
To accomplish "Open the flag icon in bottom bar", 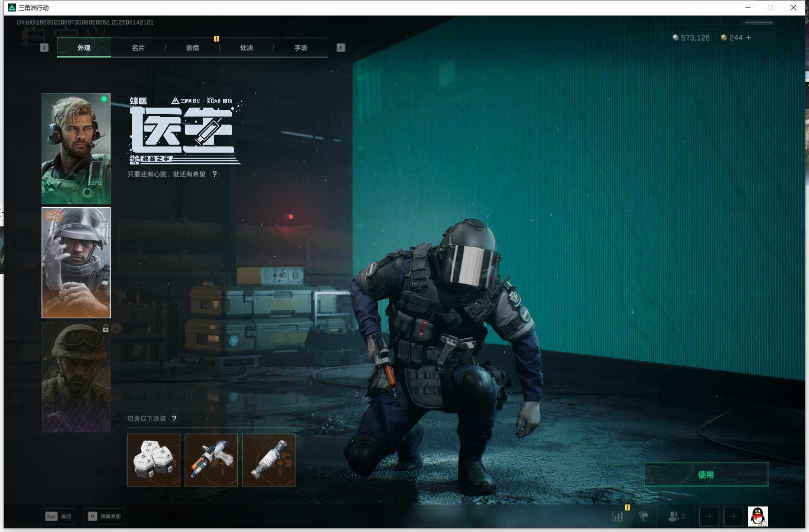I will click(644, 516).
